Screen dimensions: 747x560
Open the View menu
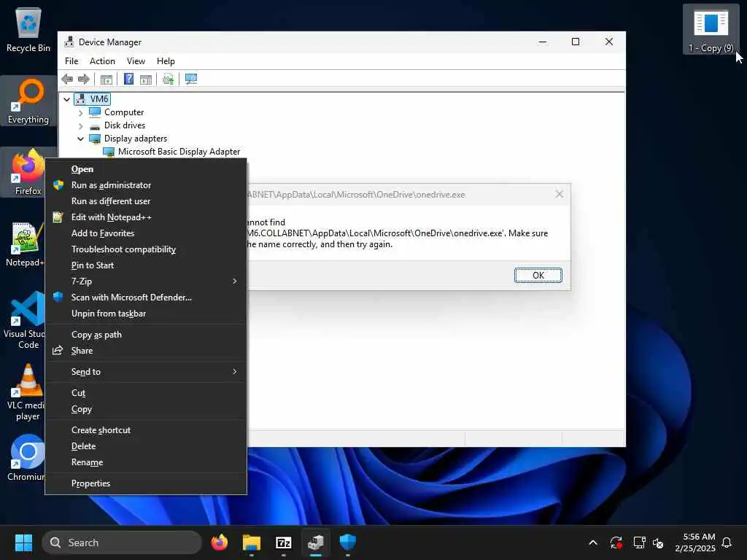pyautogui.click(x=136, y=61)
